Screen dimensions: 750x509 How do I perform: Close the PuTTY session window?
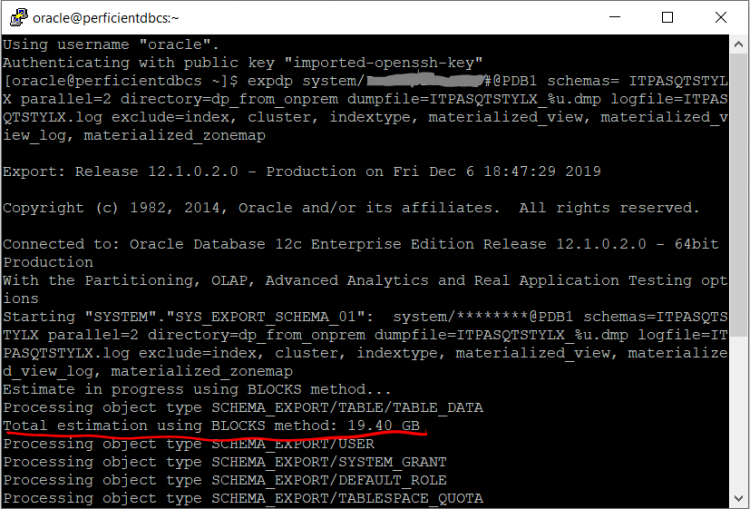(x=721, y=17)
